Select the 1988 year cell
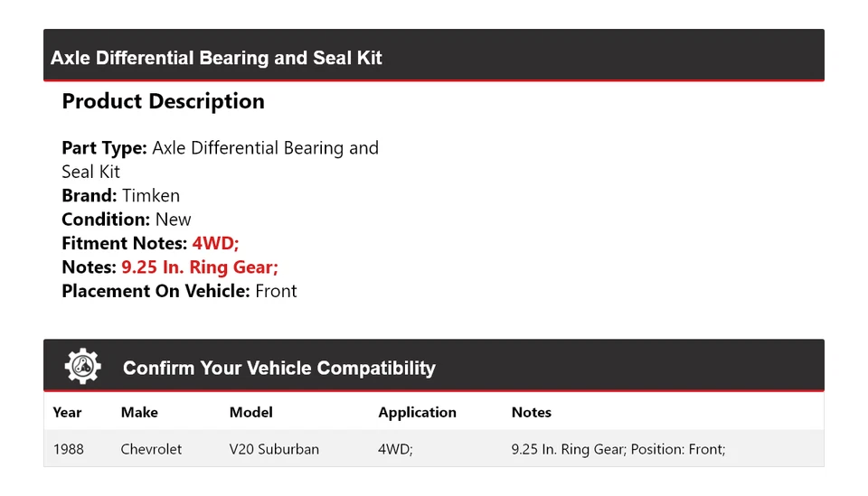Viewport: 868px width, 496px height. coord(69,449)
